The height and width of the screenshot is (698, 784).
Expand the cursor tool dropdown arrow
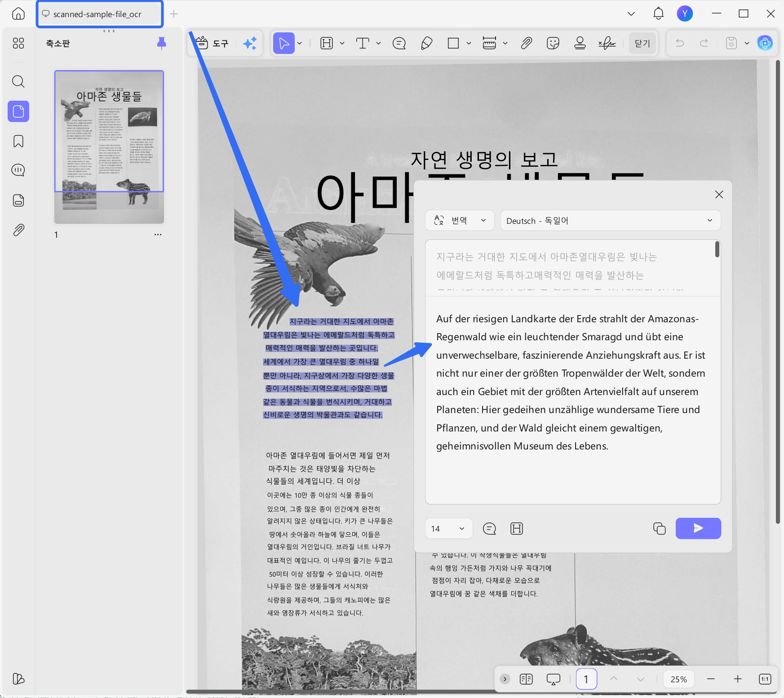pyautogui.click(x=300, y=43)
